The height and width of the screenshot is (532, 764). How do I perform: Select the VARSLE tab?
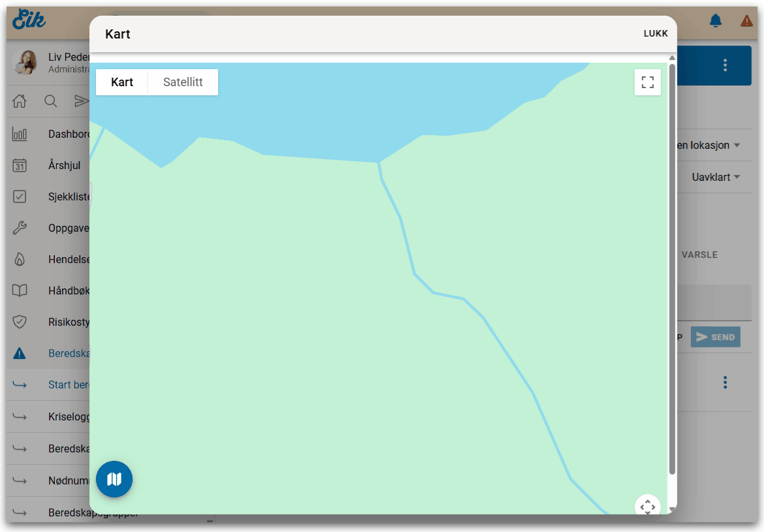point(699,255)
